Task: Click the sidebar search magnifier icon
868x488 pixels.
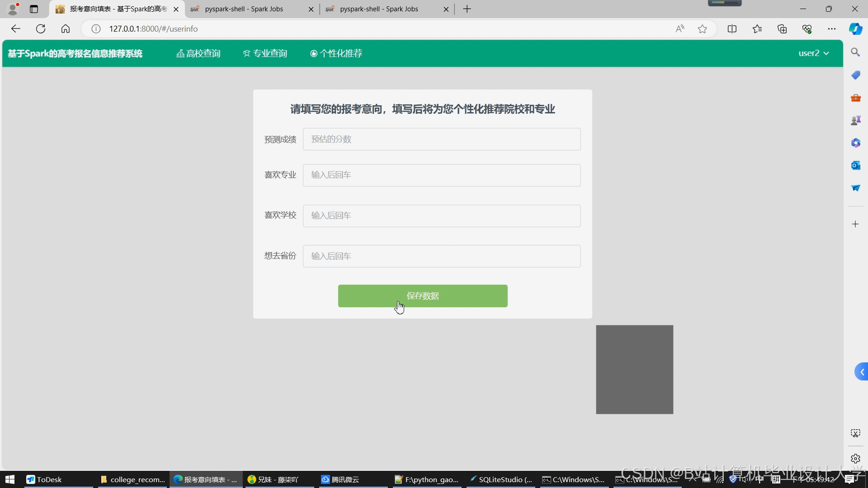Action: pos(855,52)
